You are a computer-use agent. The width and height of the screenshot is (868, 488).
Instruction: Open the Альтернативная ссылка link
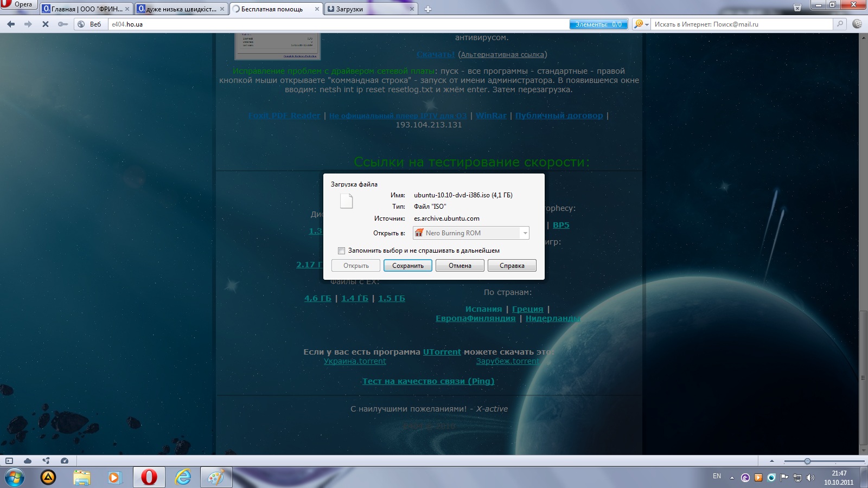pyautogui.click(x=502, y=54)
